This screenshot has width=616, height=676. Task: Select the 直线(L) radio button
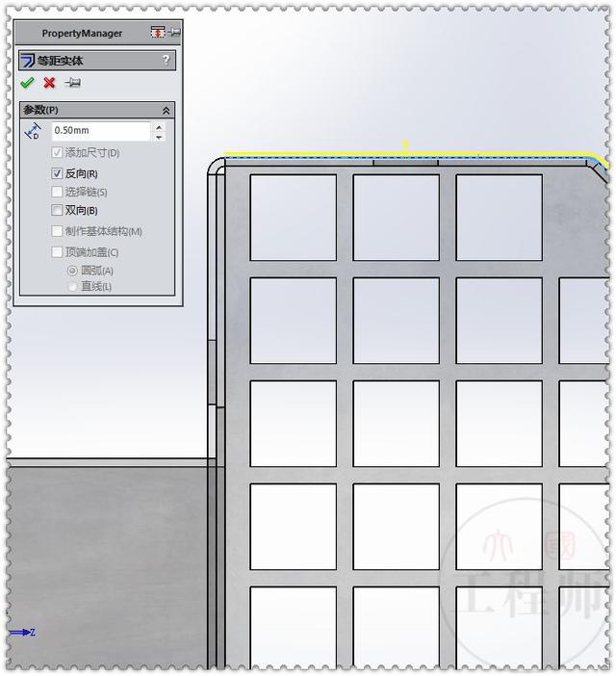pos(72,287)
